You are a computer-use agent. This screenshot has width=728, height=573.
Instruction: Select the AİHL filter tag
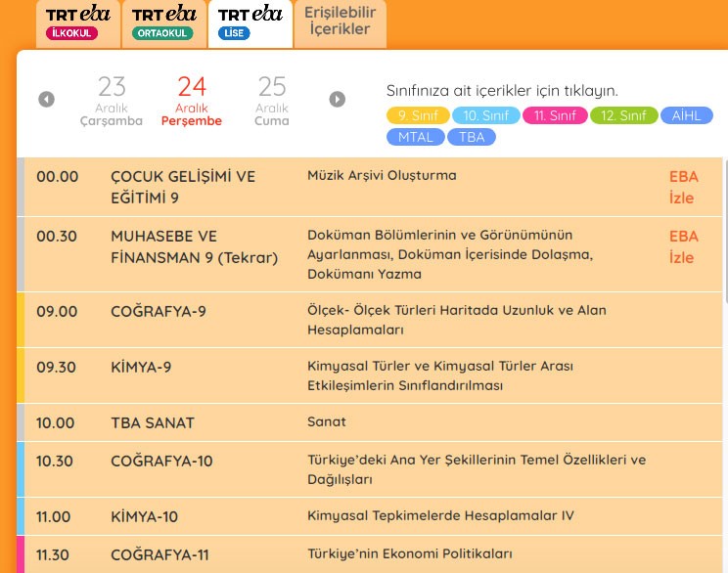[x=688, y=115]
